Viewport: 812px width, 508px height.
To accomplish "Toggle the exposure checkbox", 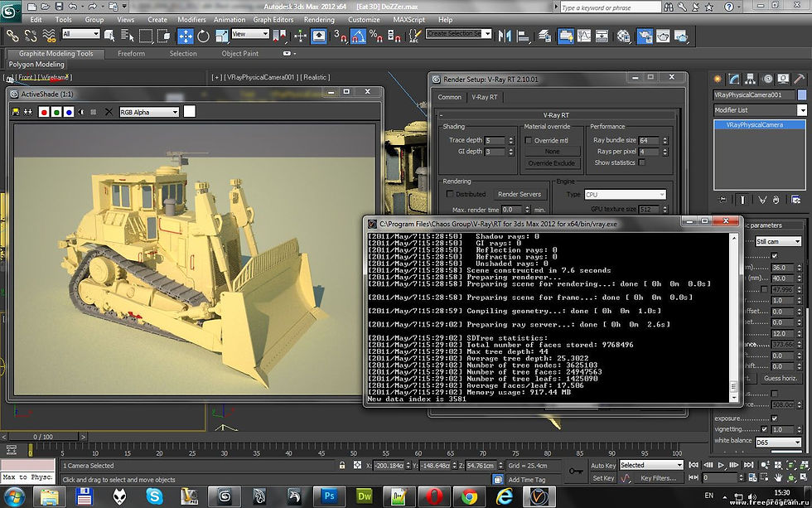I will coord(774,418).
